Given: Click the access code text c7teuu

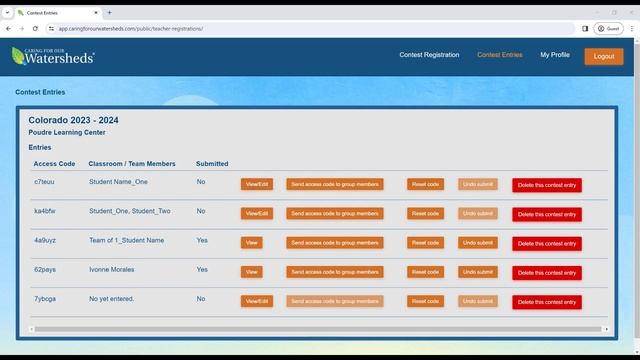Looking at the screenshot, I should point(44,182).
